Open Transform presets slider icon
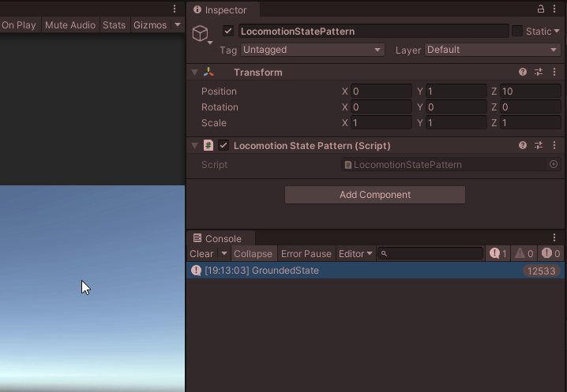Screen dimensions: 567x392 click(539, 72)
